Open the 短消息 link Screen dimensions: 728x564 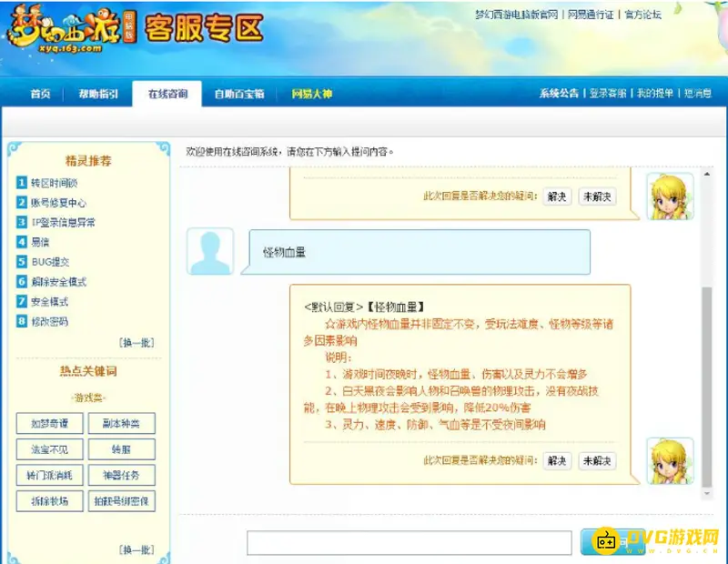698,94
